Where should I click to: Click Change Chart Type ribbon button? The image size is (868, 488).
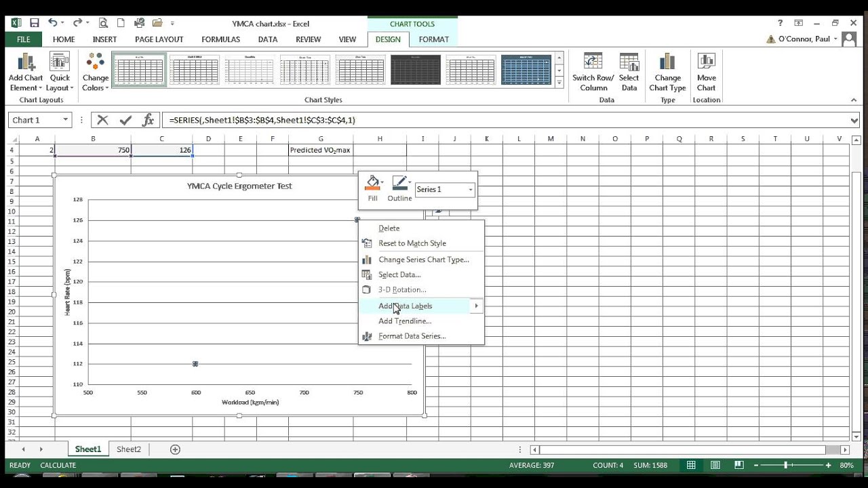[667, 73]
